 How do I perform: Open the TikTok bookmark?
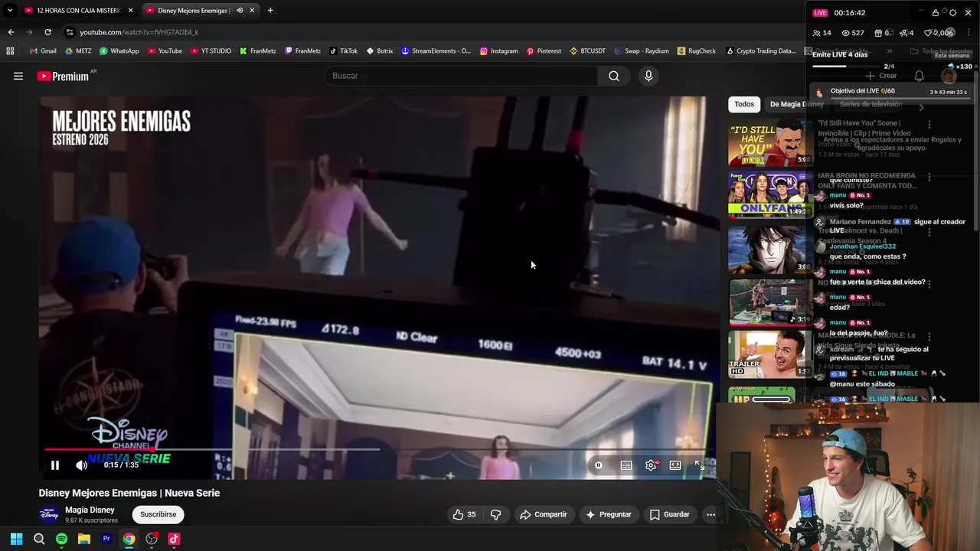click(344, 51)
